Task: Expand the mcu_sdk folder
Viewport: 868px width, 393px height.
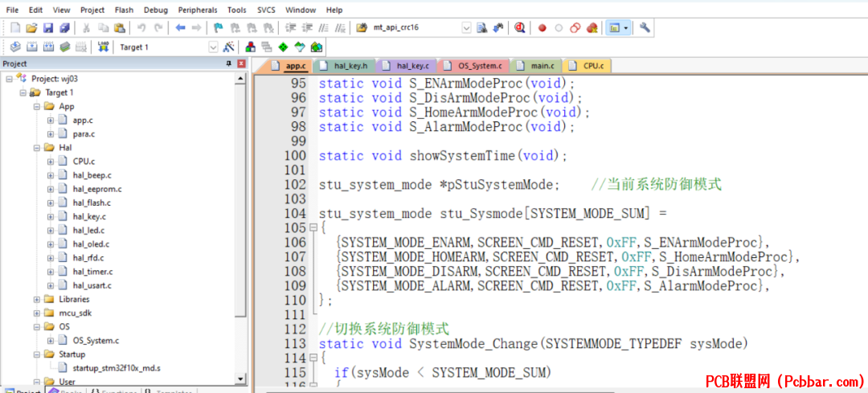Action: (36, 313)
